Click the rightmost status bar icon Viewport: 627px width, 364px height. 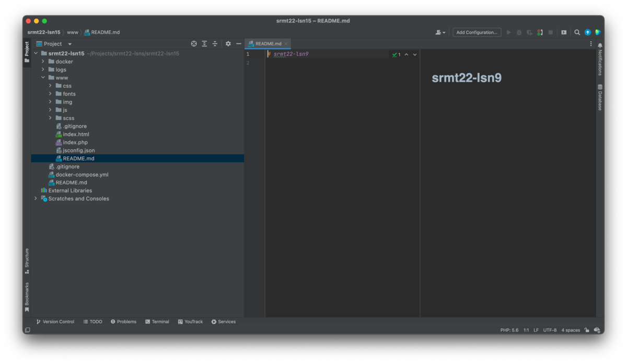coord(597,330)
